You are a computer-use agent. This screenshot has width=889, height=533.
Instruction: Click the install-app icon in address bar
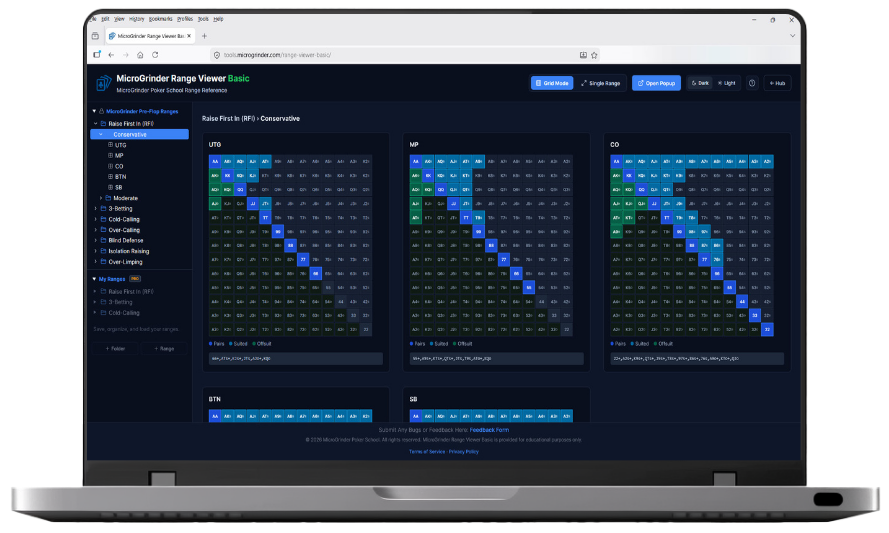tap(583, 55)
